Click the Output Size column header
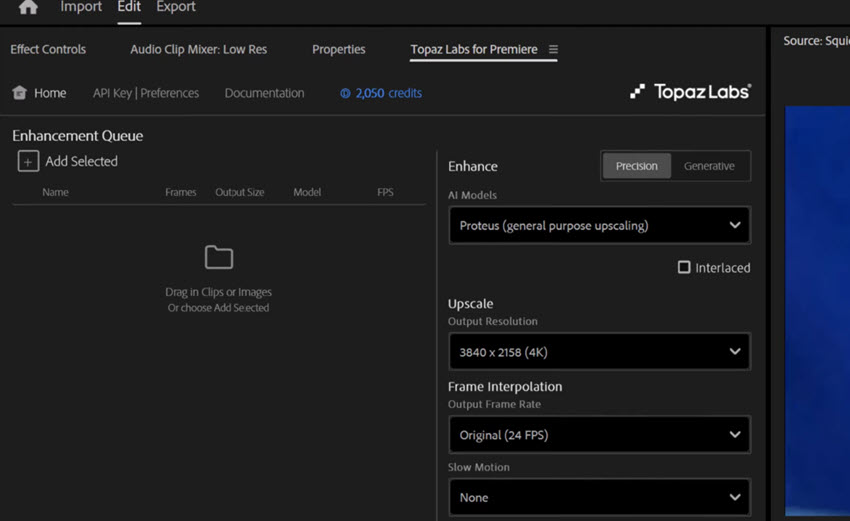The image size is (850, 521). click(x=240, y=192)
